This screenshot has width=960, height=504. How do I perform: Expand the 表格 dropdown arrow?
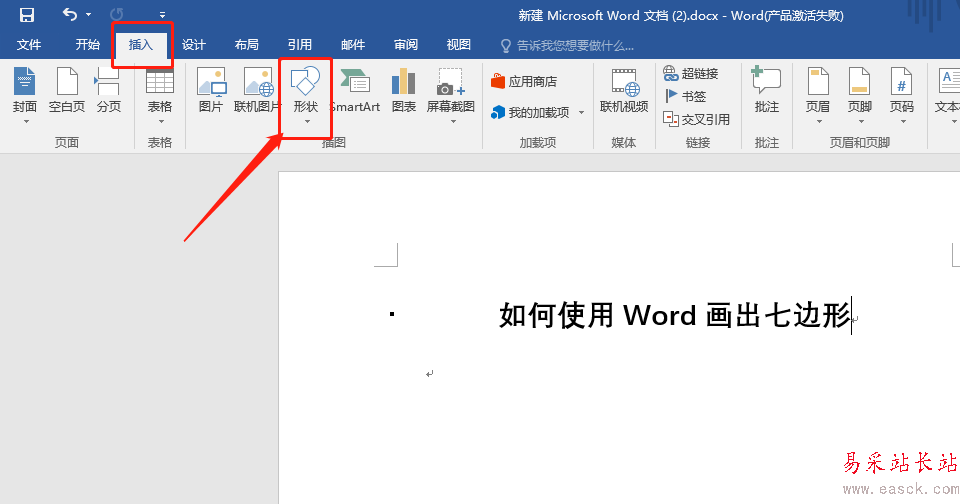click(x=161, y=122)
